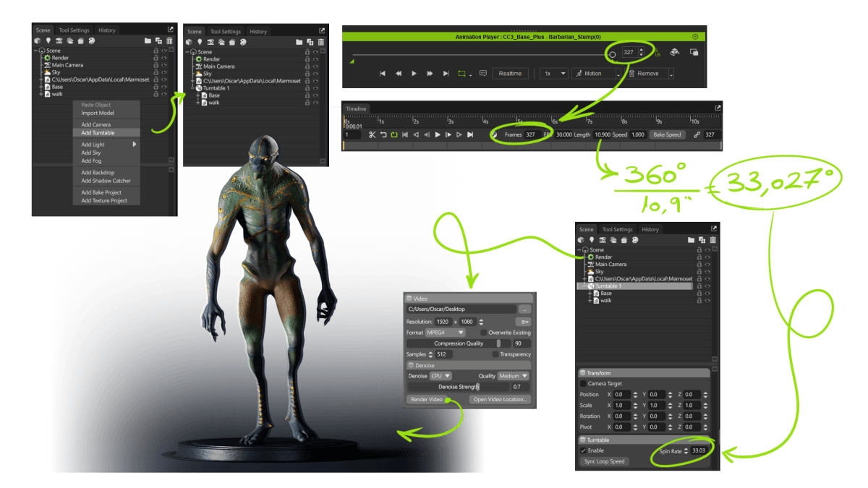
Task: Play the animation in Animation Player
Action: (414, 73)
